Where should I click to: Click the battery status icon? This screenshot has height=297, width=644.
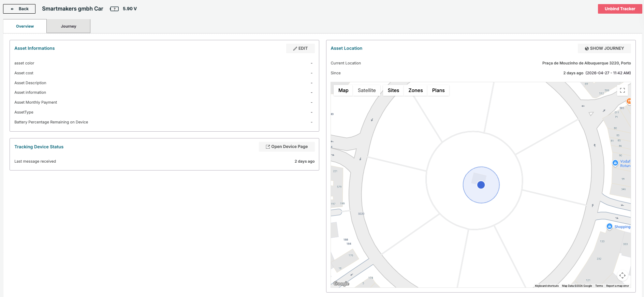(114, 9)
